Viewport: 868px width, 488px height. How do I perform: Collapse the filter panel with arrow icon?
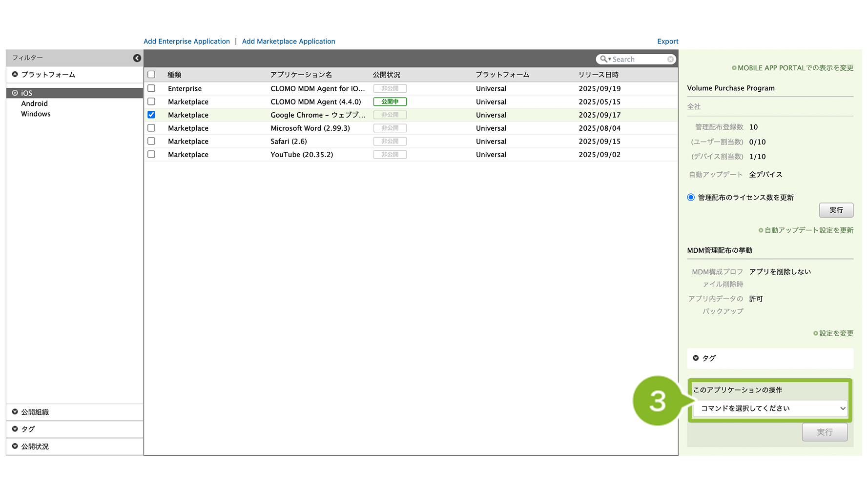click(x=137, y=58)
